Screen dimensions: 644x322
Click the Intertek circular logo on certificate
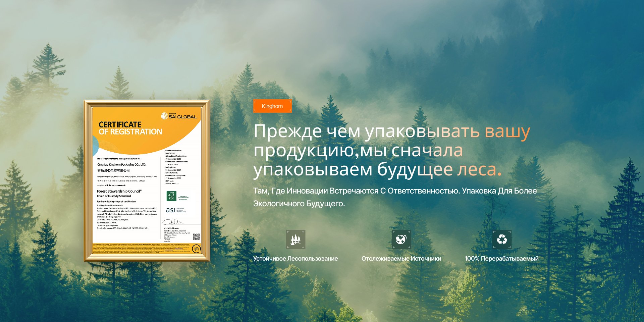pos(197,249)
